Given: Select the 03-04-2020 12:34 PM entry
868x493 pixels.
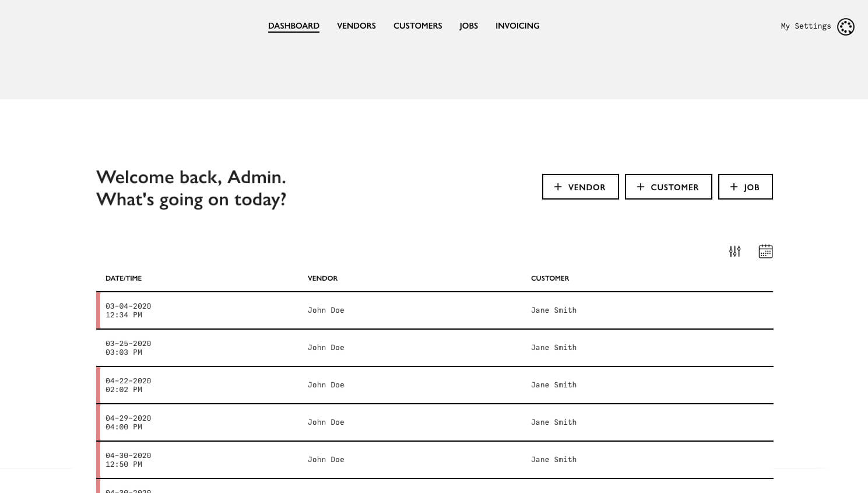Looking at the screenshot, I should pyautogui.click(x=435, y=310).
